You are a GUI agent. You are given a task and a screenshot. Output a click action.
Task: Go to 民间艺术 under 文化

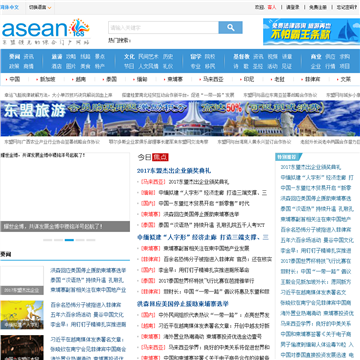coord(148,57)
